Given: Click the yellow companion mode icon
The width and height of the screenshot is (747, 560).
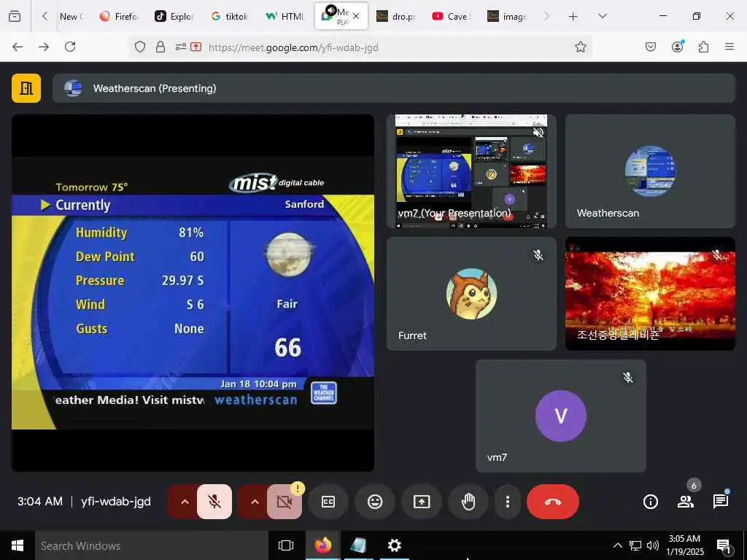Looking at the screenshot, I should (26, 88).
